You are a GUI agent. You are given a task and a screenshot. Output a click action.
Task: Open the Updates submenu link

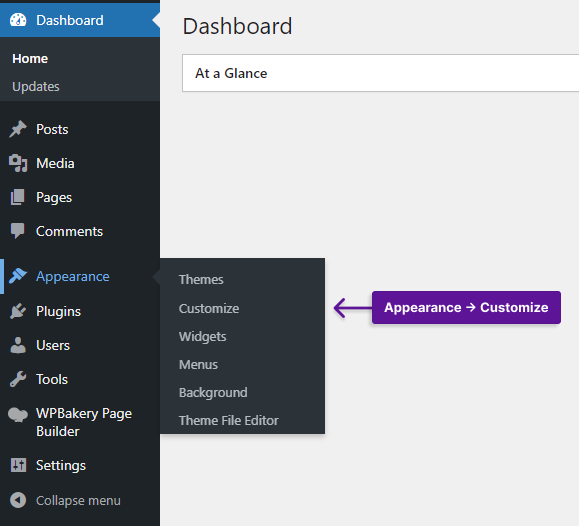(36, 86)
